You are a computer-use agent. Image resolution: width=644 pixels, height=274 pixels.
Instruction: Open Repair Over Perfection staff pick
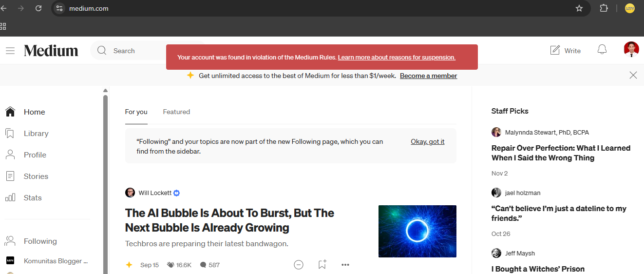click(x=561, y=153)
